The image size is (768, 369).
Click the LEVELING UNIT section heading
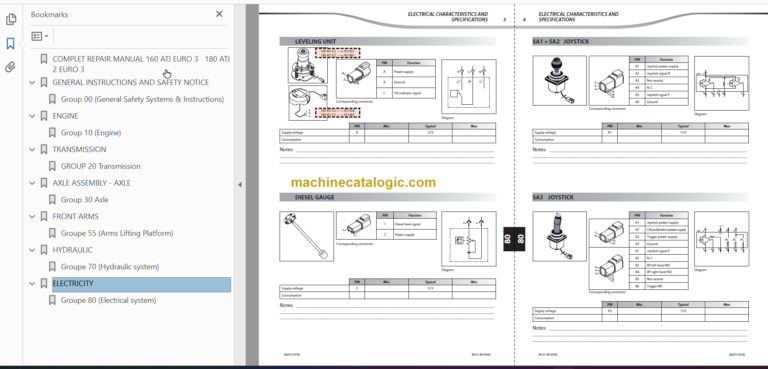tap(315, 42)
